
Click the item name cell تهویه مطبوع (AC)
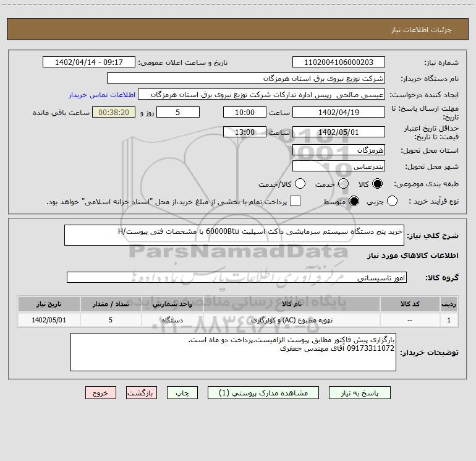(291, 321)
